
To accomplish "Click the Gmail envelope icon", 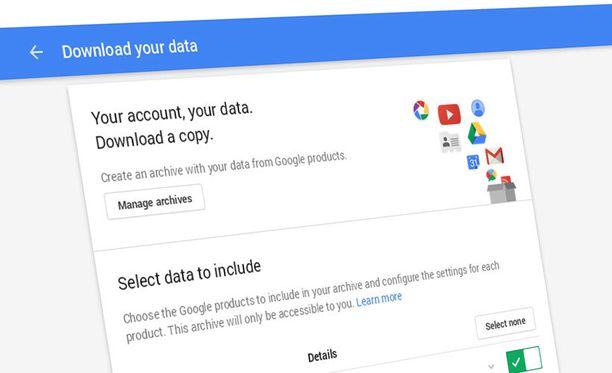I will [x=495, y=156].
